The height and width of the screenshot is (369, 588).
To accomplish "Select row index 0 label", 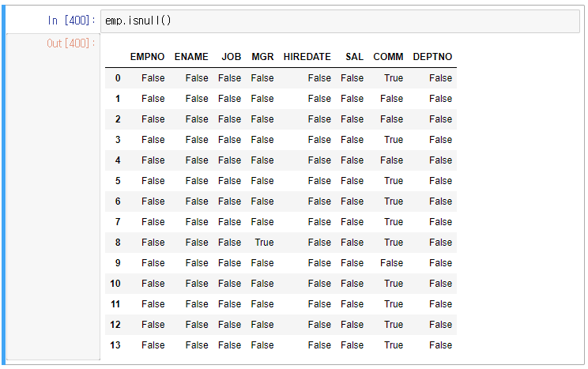I will (x=118, y=78).
